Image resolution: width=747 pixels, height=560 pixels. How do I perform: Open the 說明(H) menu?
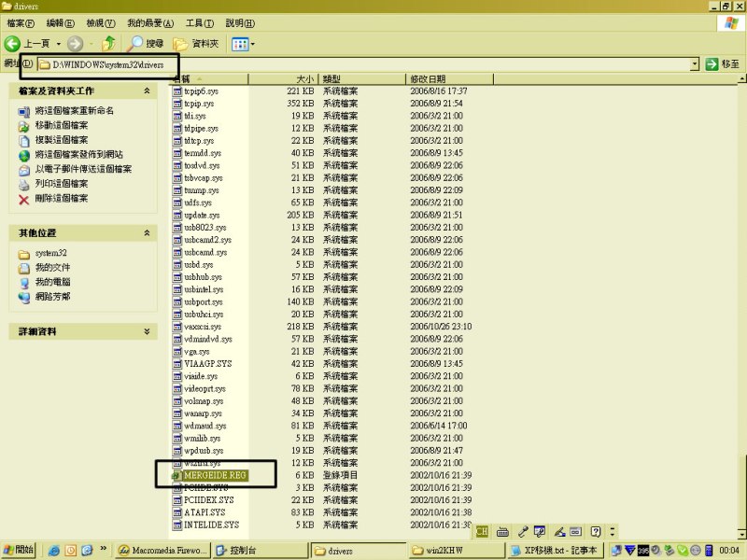pyautogui.click(x=240, y=22)
